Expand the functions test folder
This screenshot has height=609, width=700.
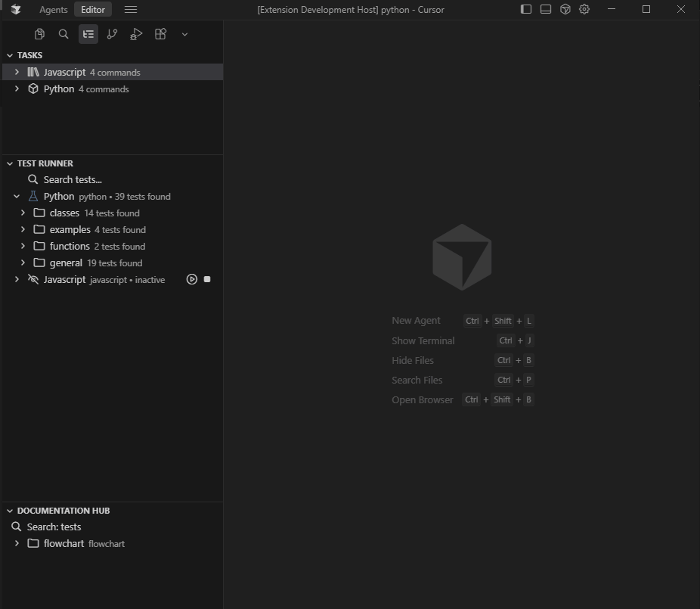[23, 246]
